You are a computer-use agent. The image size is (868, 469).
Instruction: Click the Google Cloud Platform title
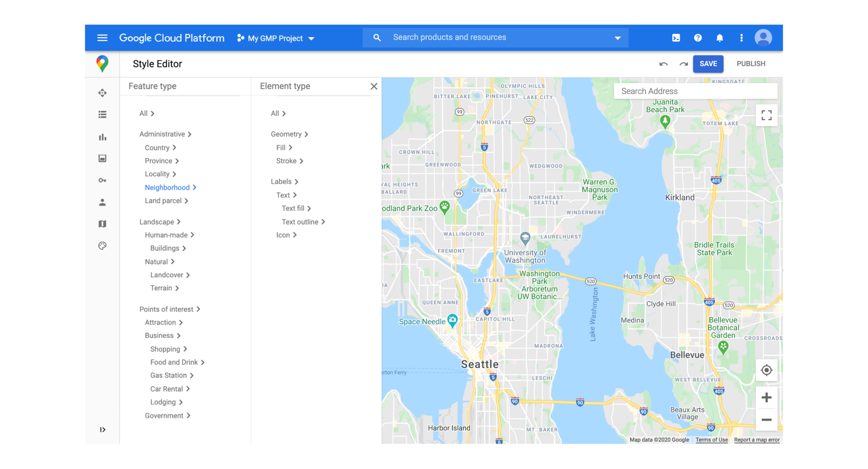point(172,38)
